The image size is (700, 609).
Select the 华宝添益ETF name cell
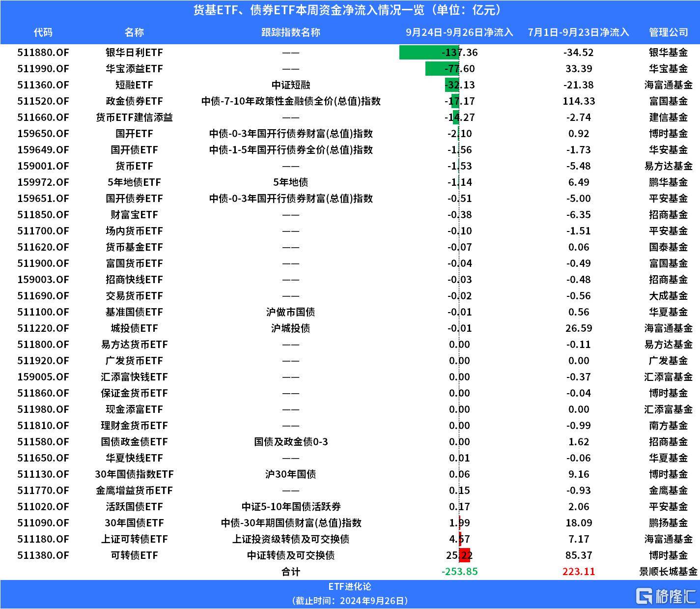(134, 69)
